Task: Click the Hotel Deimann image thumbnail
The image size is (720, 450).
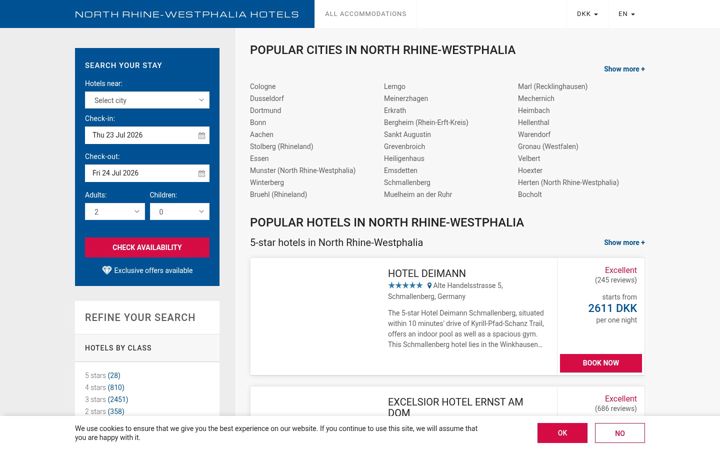Action: (315, 316)
